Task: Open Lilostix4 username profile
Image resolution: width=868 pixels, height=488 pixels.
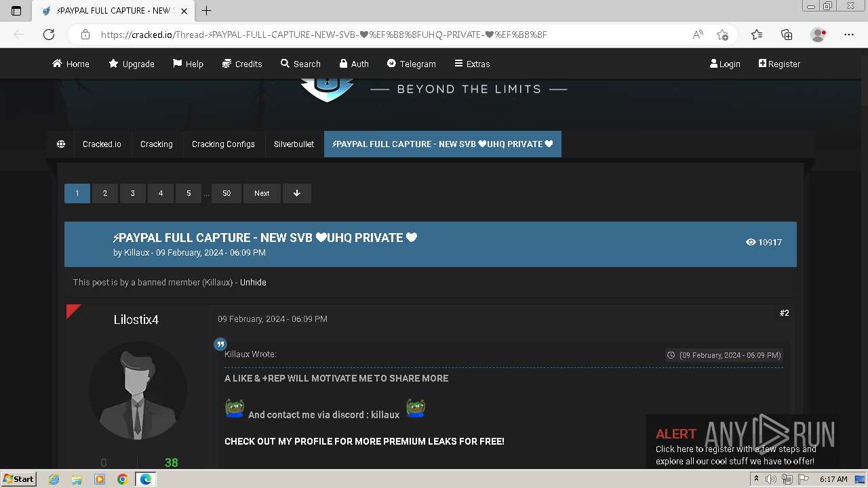Action: pos(136,320)
